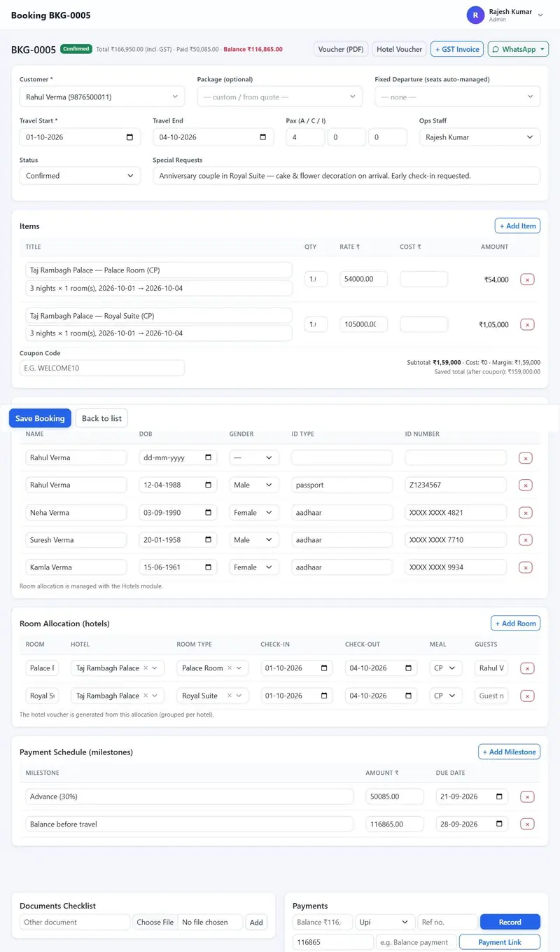Open the Customer dropdown showing Rahul Verma

pyautogui.click(x=102, y=97)
